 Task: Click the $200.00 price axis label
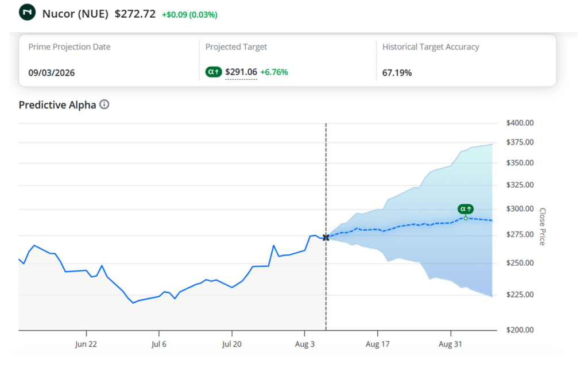[x=520, y=330]
